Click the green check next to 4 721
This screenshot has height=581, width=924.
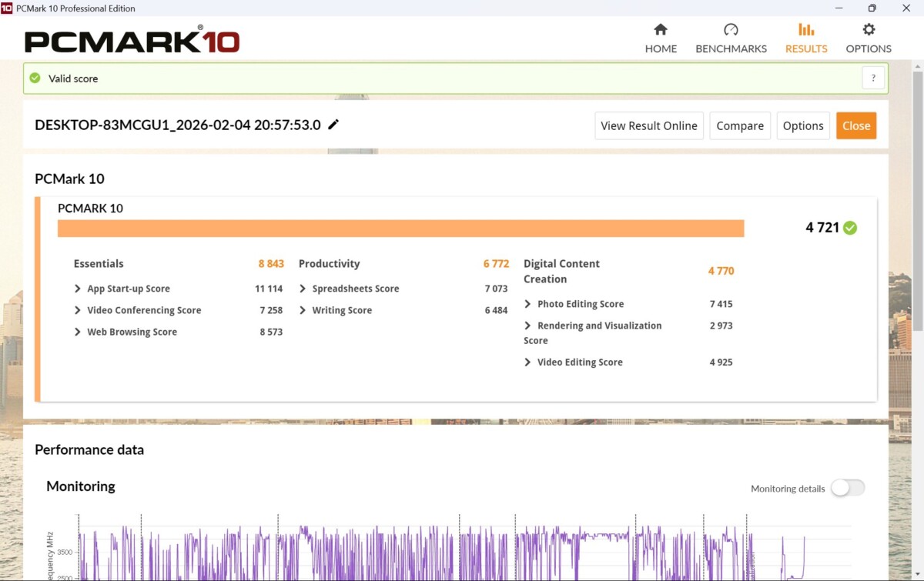coord(850,228)
